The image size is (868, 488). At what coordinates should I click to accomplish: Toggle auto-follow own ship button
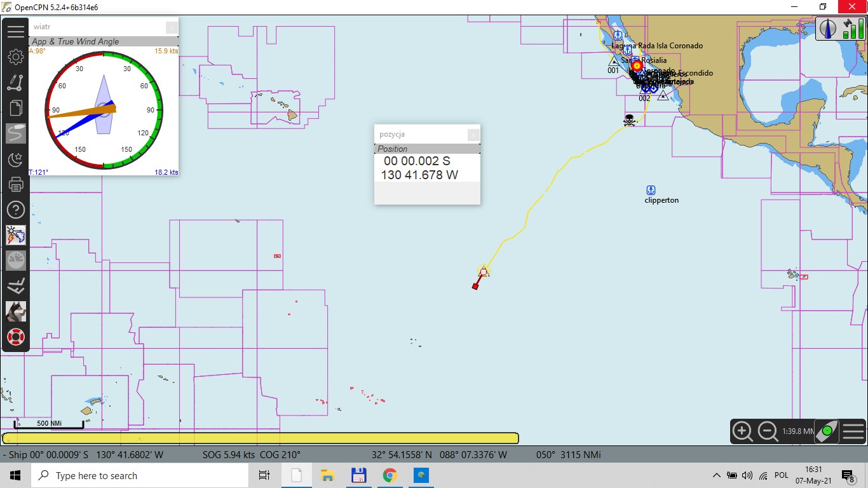pyautogui.click(x=827, y=431)
